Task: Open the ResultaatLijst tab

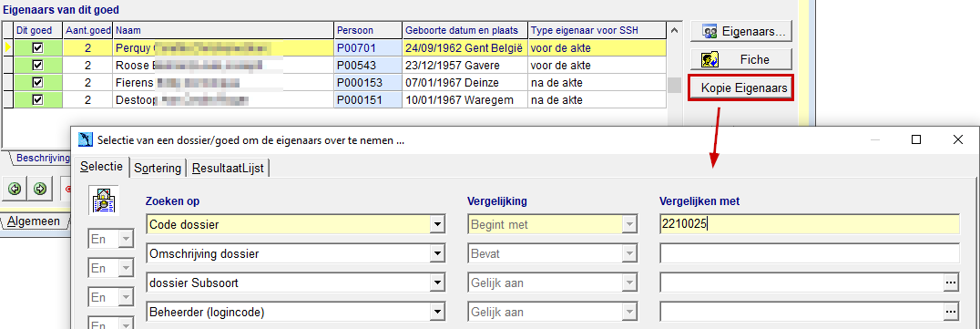Action: coord(229,169)
